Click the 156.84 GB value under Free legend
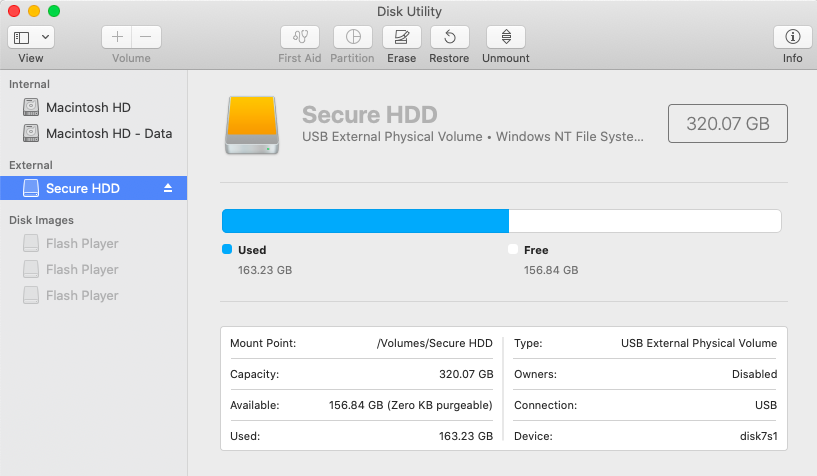817x476 pixels. (x=551, y=270)
